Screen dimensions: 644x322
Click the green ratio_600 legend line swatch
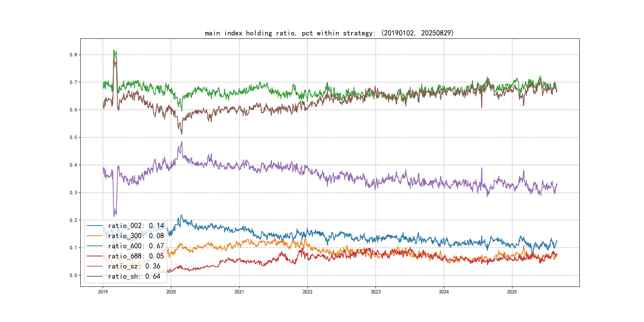point(94,246)
